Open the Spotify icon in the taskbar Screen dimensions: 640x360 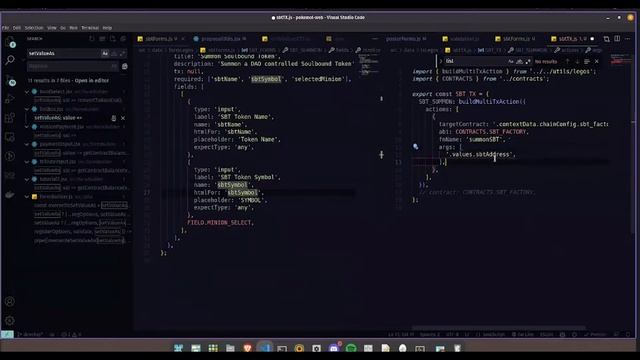click(x=351, y=348)
